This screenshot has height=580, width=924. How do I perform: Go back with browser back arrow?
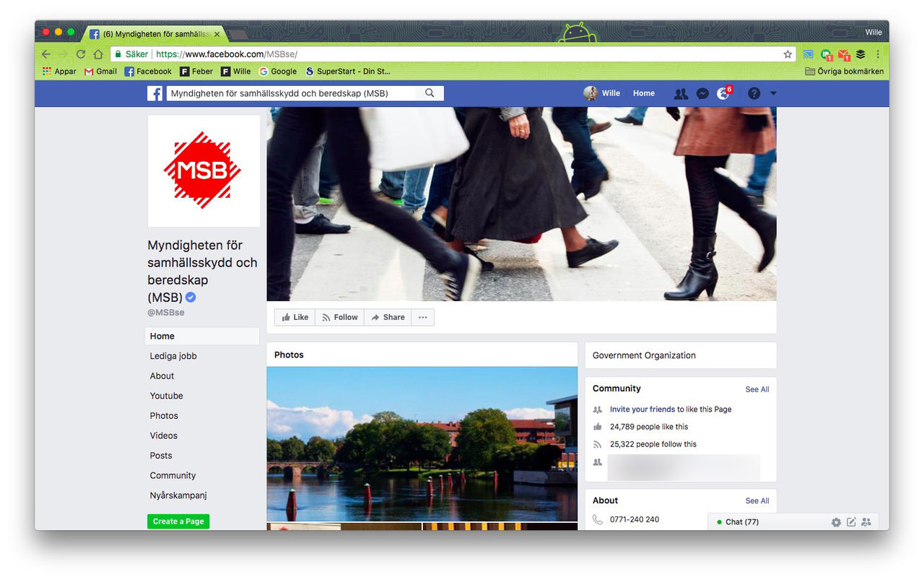46,54
